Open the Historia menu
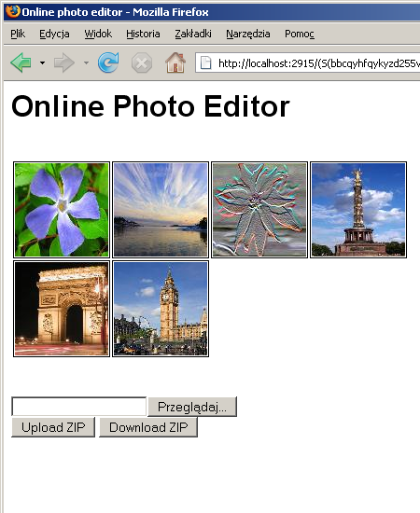This screenshot has width=420, height=513. (x=143, y=34)
